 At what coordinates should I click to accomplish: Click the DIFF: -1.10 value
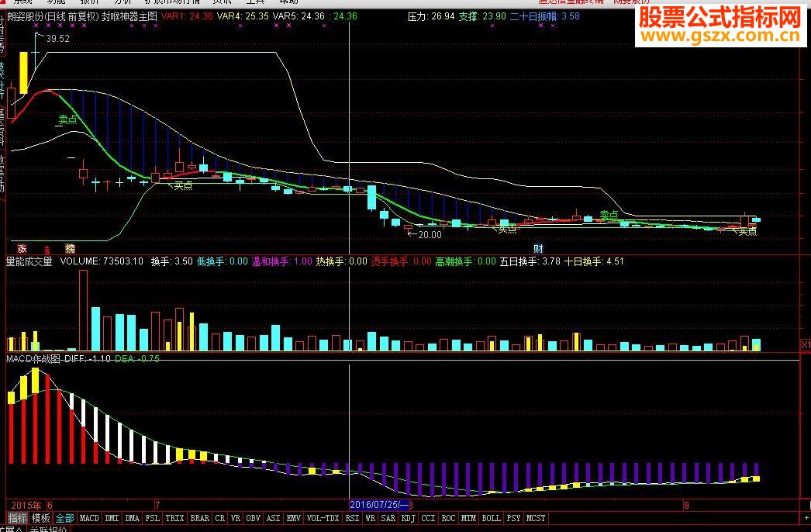[x=88, y=358]
